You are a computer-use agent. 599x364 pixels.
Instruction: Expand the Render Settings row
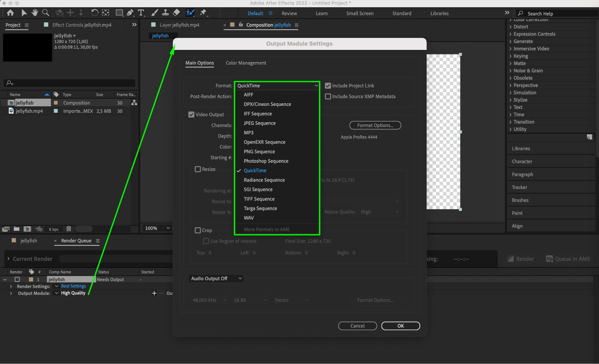point(11,286)
